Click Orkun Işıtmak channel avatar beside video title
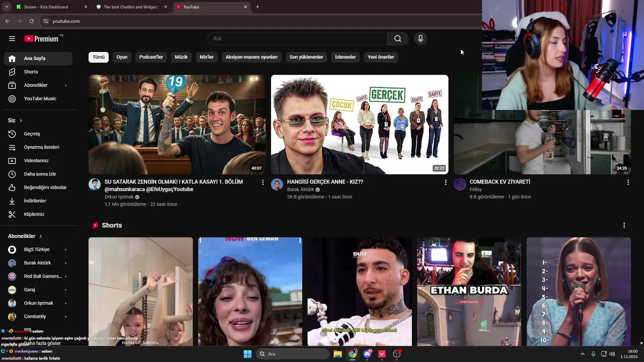644x362 pixels. [95, 184]
